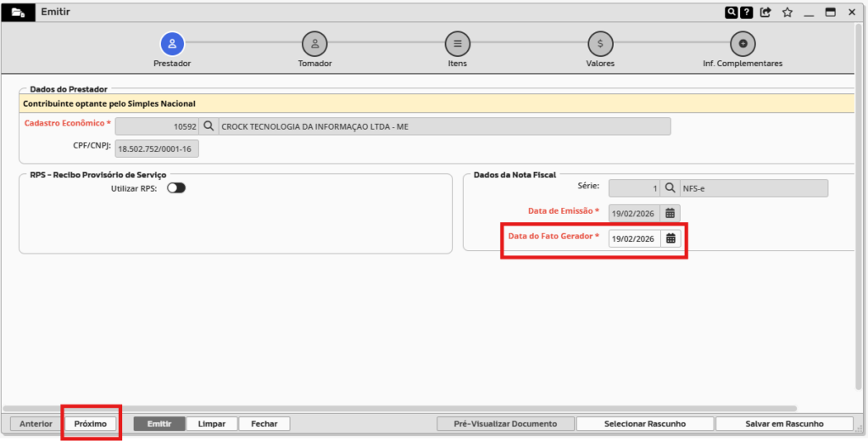Click the Data do Fato Gerador field
The image size is (868, 441).
pyautogui.click(x=633, y=239)
